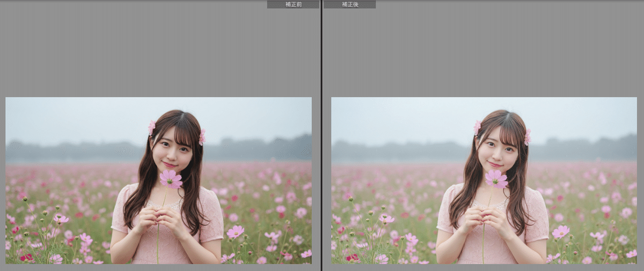Click the large foreground cosmos bloom in 補正前 photo
Screen dimensions: 644x271
[235, 231]
